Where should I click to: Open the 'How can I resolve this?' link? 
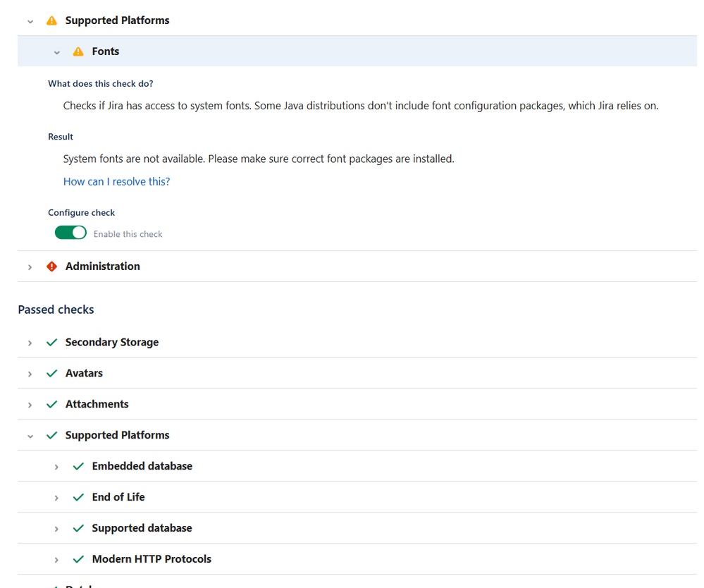[116, 181]
